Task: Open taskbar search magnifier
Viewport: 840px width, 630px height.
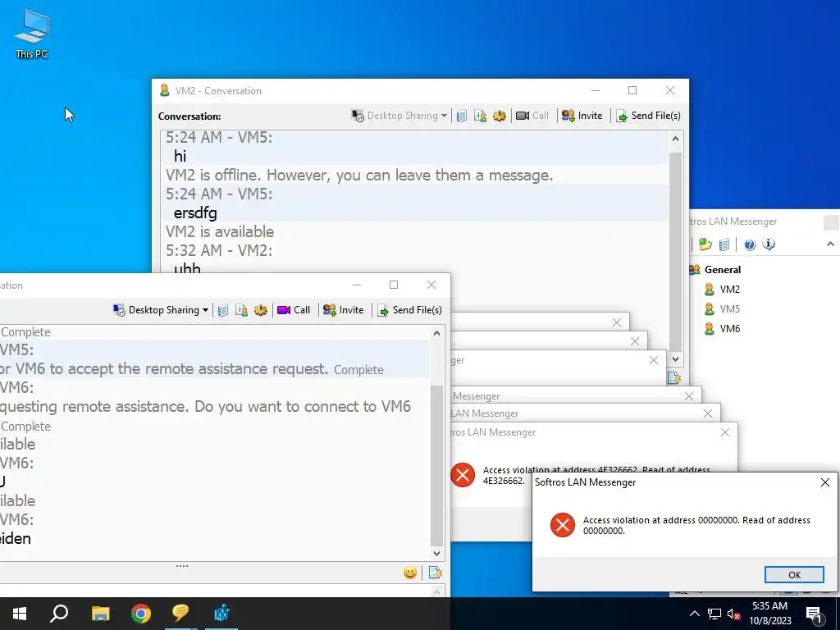Action: (59, 614)
